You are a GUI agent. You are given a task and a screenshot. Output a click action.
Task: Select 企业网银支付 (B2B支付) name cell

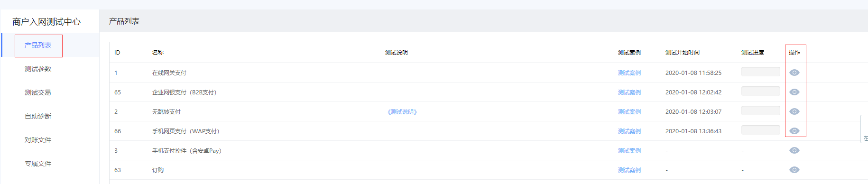(x=185, y=92)
